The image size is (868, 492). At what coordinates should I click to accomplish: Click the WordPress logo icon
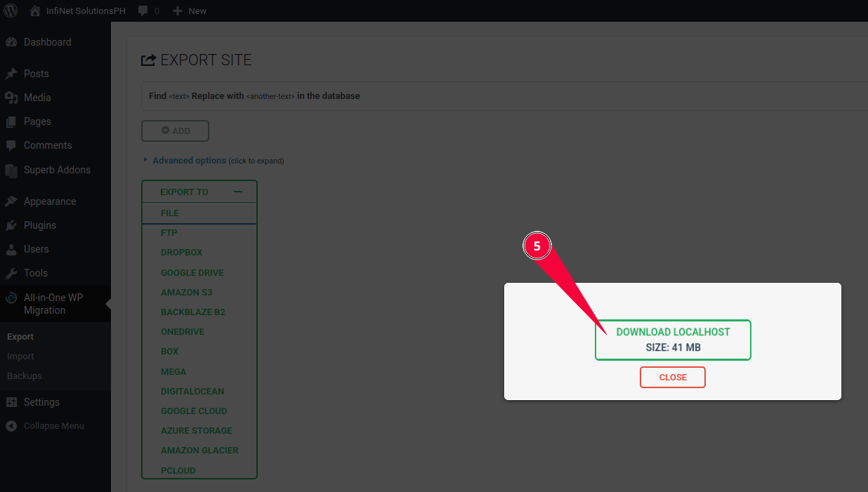[x=11, y=11]
